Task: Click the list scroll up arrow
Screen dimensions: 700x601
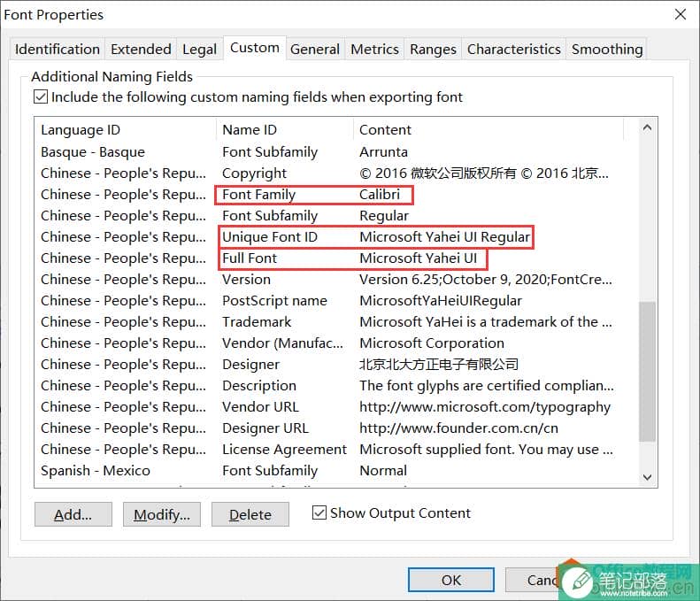Action: click(x=647, y=128)
